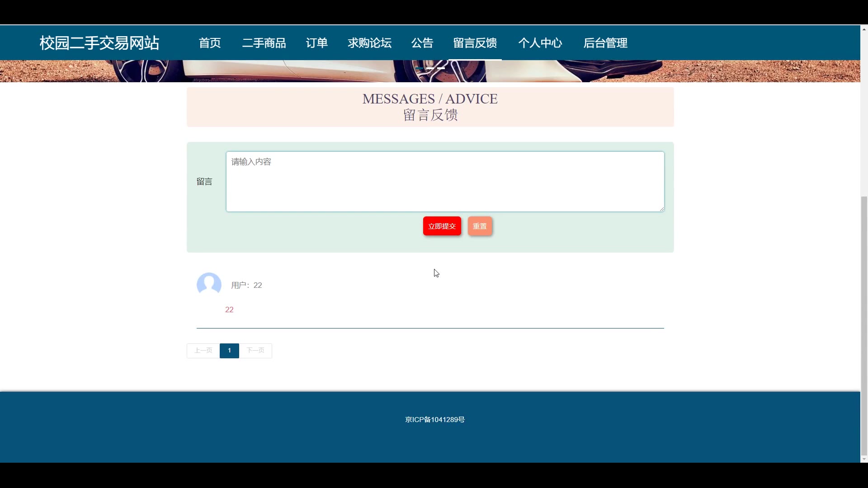868x488 pixels.
Task: Focus the 留言 message textarea
Action: 445,182
